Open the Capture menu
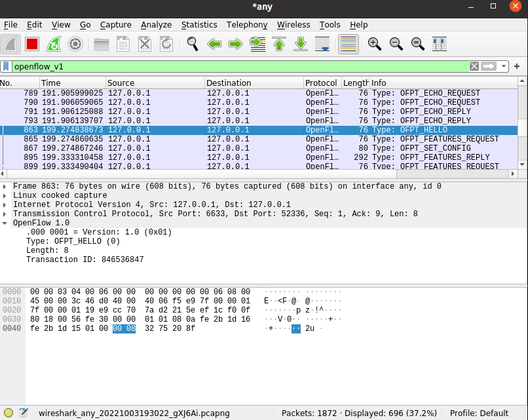Screen dimensions: 528x420 click(x=115, y=25)
